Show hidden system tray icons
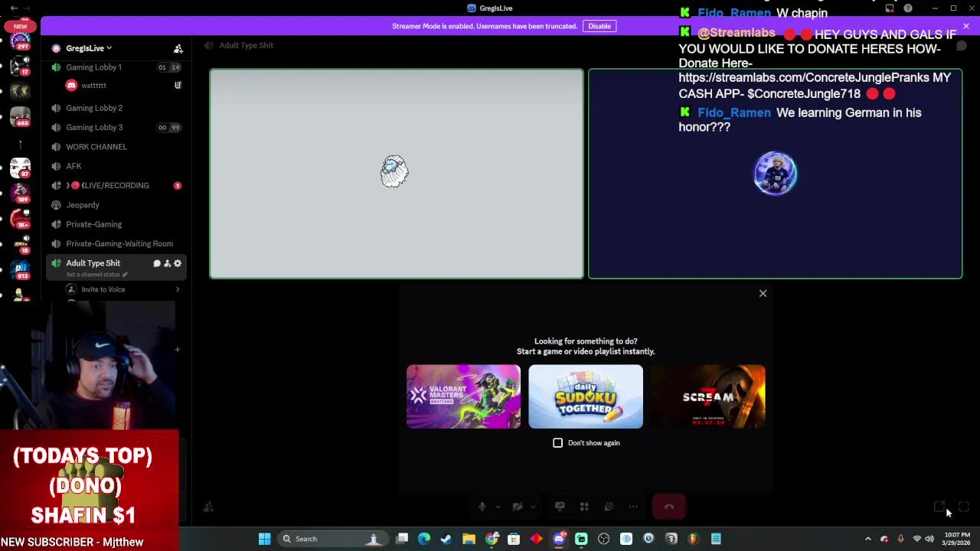 (x=868, y=539)
